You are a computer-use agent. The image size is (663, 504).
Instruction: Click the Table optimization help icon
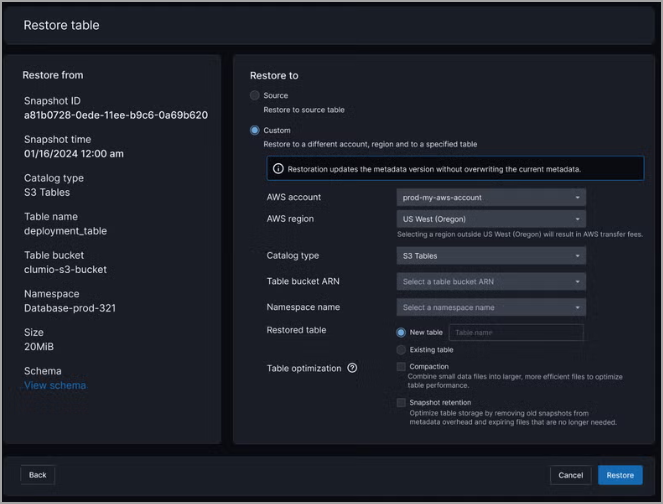click(x=352, y=368)
